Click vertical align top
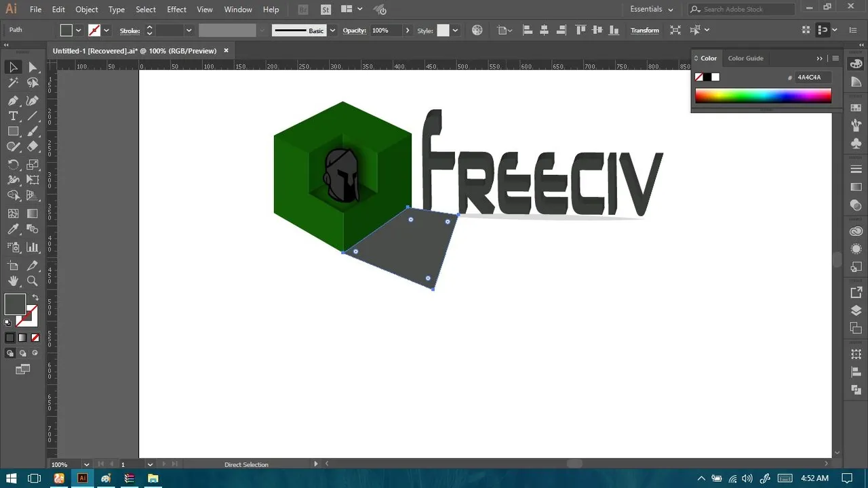Image resolution: width=868 pixels, height=488 pixels. click(x=580, y=30)
